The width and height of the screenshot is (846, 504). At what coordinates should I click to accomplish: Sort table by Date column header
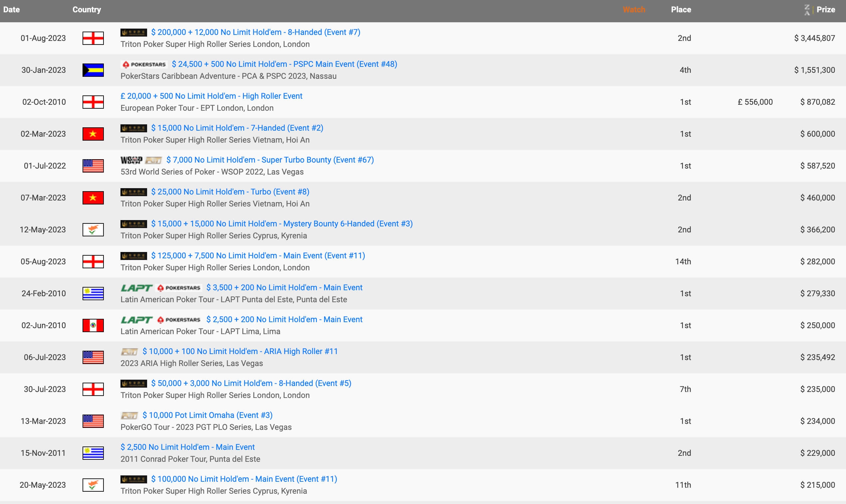pos(12,10)
